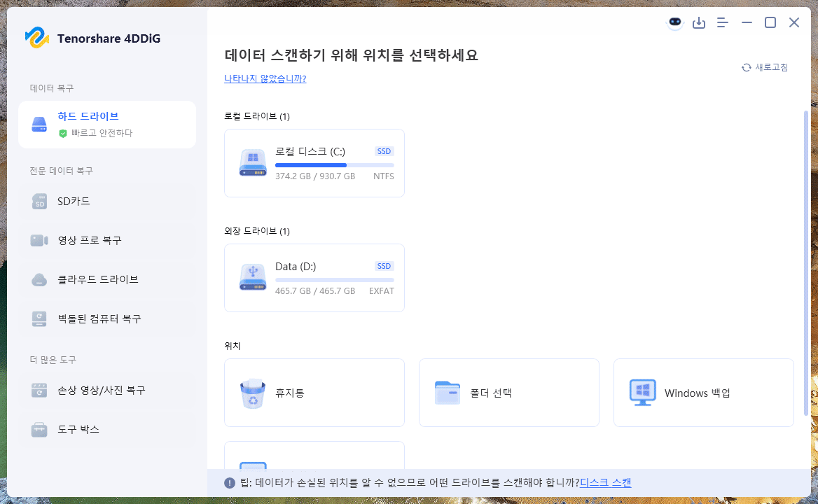Click the partially visible card below 휴지통

coord(314,455)
